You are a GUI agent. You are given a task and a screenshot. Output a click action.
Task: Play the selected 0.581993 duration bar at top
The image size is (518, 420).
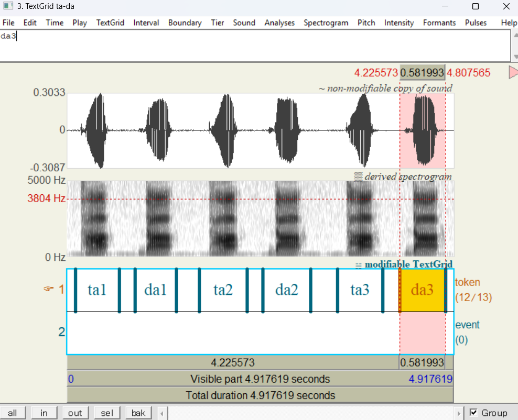point(422,73)
